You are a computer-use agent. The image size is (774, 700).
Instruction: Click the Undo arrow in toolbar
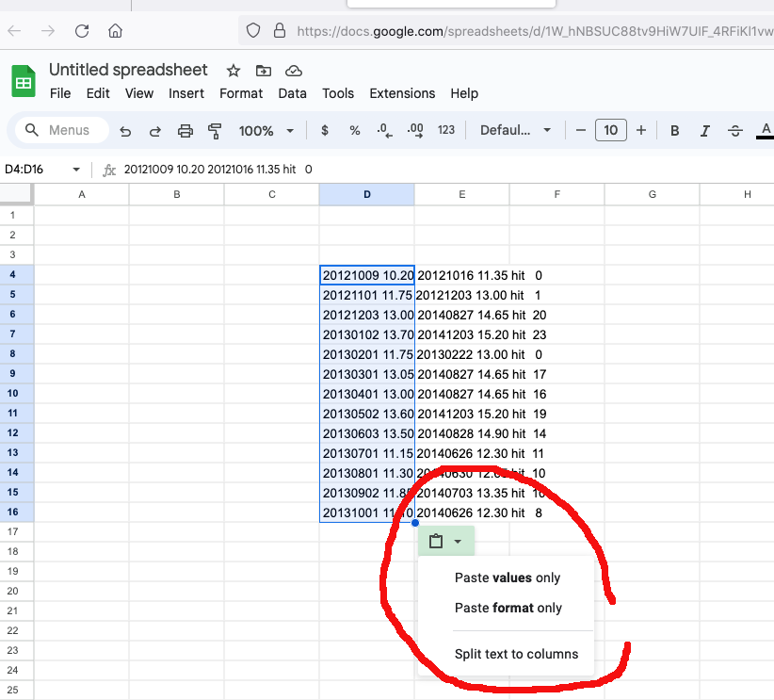pos(125,131)
